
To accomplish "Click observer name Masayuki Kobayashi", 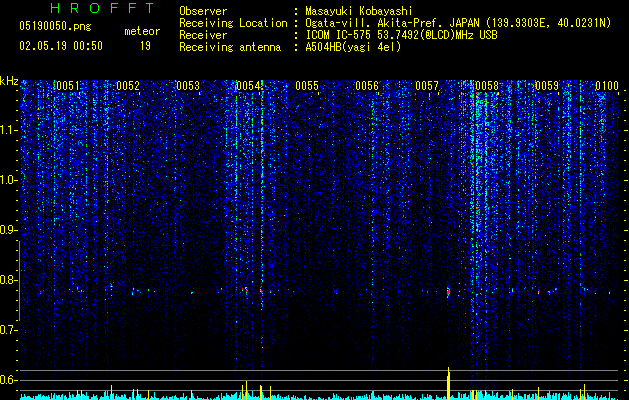I will pyautogui.click(x=358, y=11).
